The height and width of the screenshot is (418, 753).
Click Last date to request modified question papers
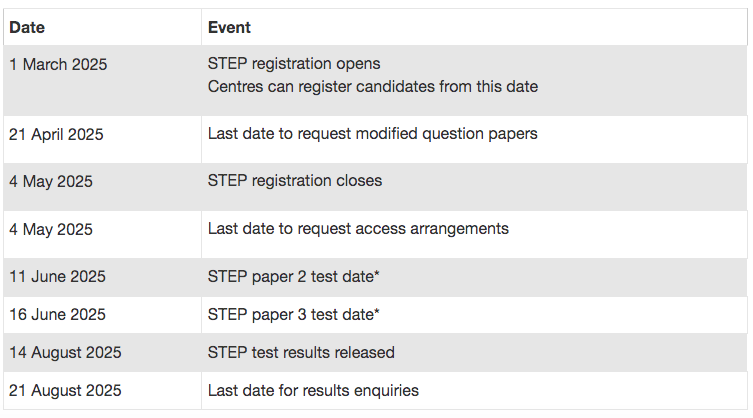pos(373,134)
